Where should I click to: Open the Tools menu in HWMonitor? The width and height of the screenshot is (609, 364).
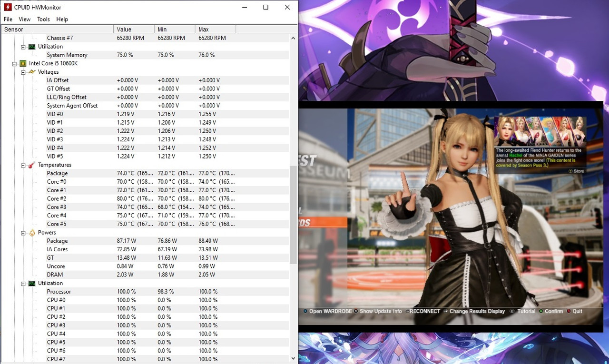pyautogui.click(x=43, y=19)
